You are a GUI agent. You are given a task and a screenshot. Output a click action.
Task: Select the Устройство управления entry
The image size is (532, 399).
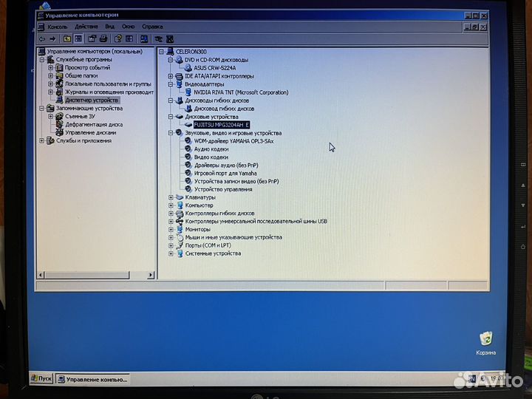pos(223,189)
